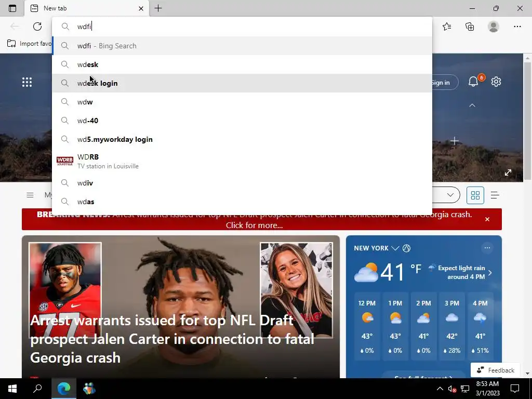Close the New tab tab

[x=141, y=8]
